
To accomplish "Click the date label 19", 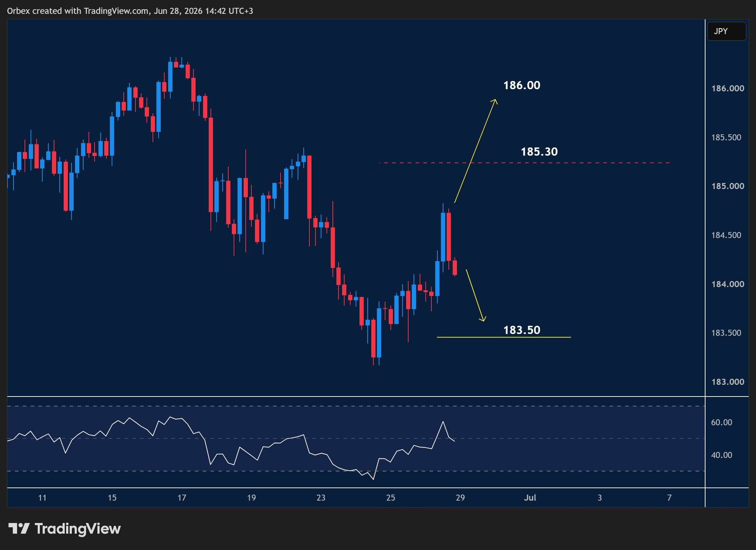I will pos(251,498).
